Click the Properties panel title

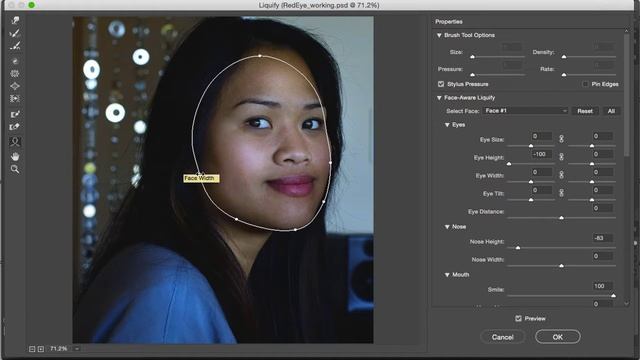click(449, 22)
